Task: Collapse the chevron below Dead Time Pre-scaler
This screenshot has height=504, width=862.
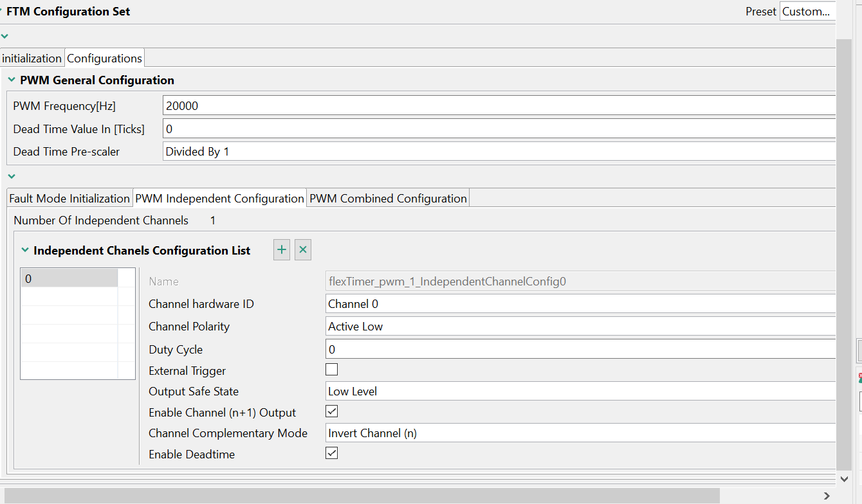Action: [x=11, y=176]
